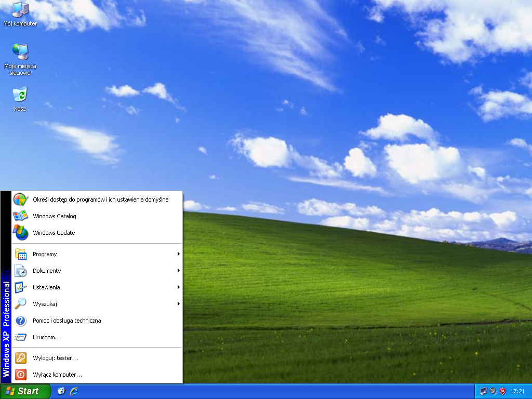Click the Programy folder icon
This screenshot has width=532, height=399.
click(21, 254)
